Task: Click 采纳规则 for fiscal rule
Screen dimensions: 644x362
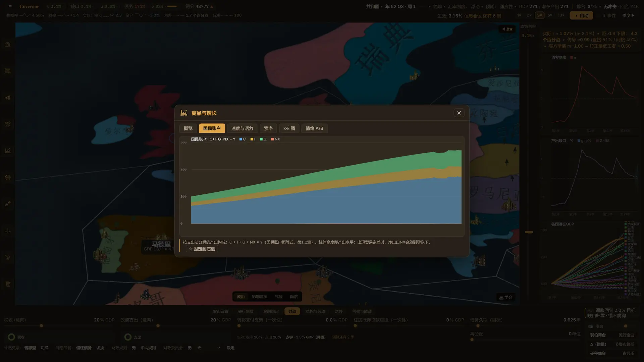Action: [148, 348]
